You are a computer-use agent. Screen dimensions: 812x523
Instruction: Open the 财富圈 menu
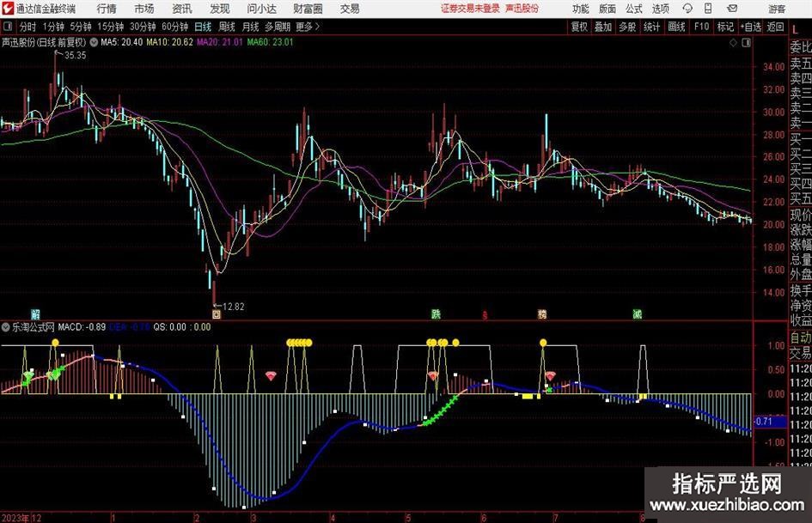click(x=308, y=9)
